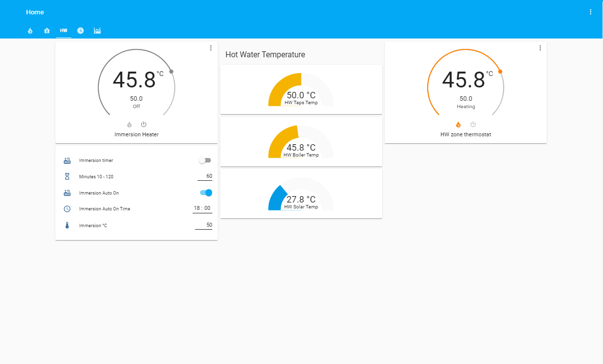Image resolution: width=603 pixels, height=364 pixels.
Task: Click the Immersion Auto On radiator icon
Action: click(x=67, y=193)
